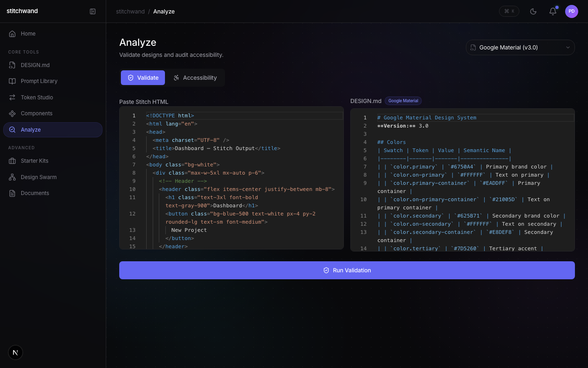The height and width of the screenshot is (368, 588).
Task: Click the closing header tag line
Action: 173,247
